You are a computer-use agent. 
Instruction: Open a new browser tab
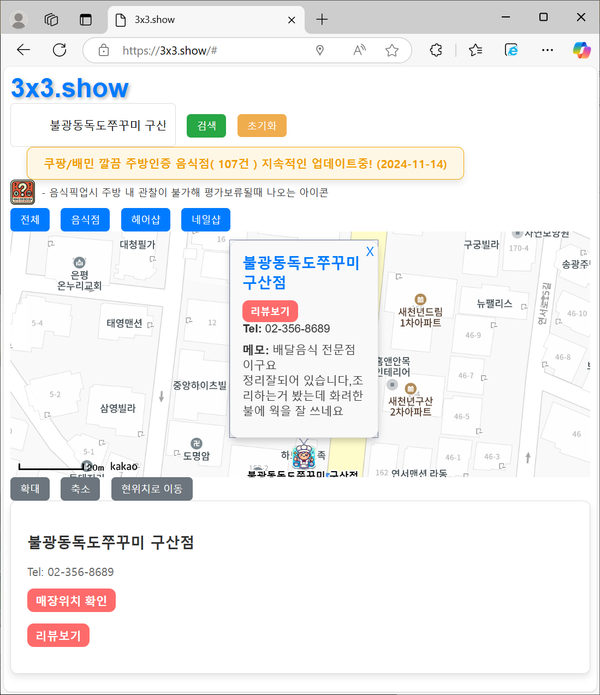(x=322, y=19)
